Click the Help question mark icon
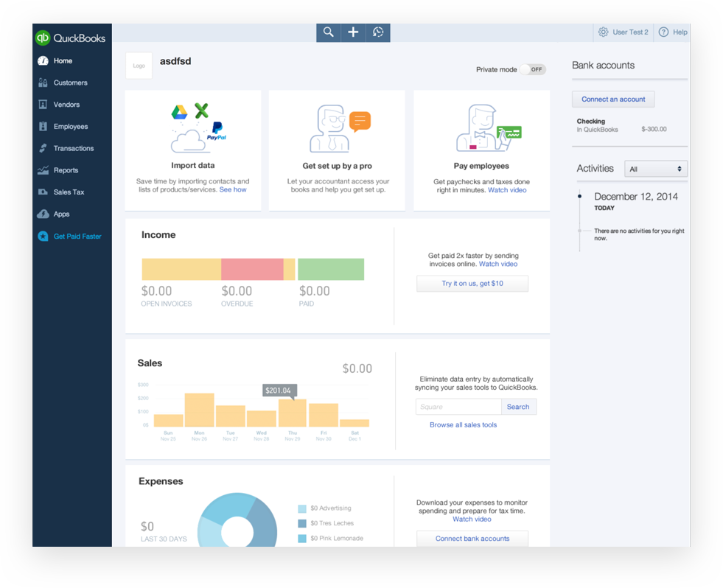Image resolution: width=723 pixels, height=588 pixels. tap(663, 32)
